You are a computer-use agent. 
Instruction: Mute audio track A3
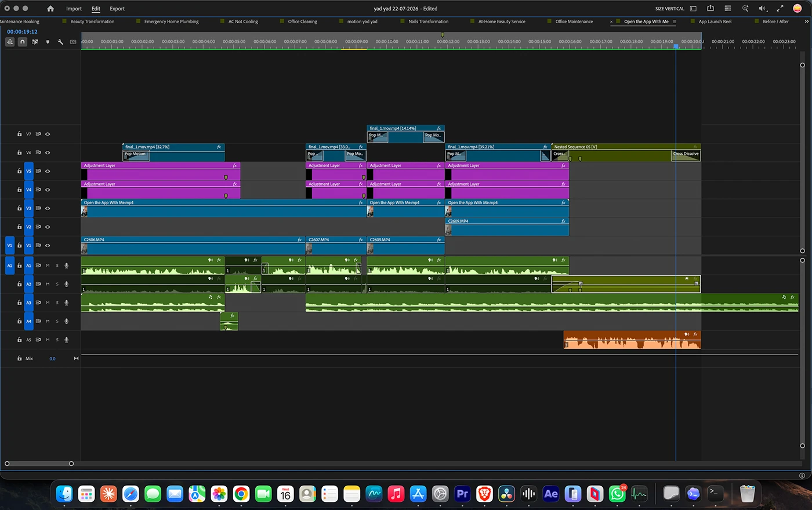(x=48, y=303)
